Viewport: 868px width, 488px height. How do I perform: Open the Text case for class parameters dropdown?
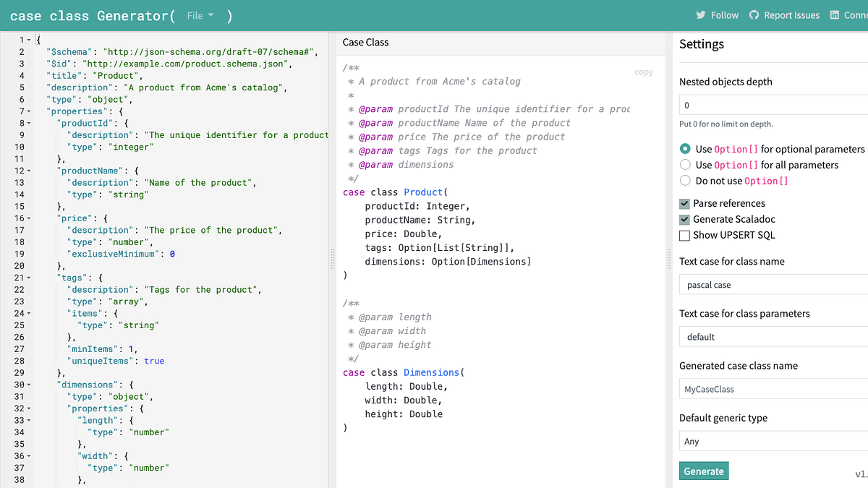770,336
